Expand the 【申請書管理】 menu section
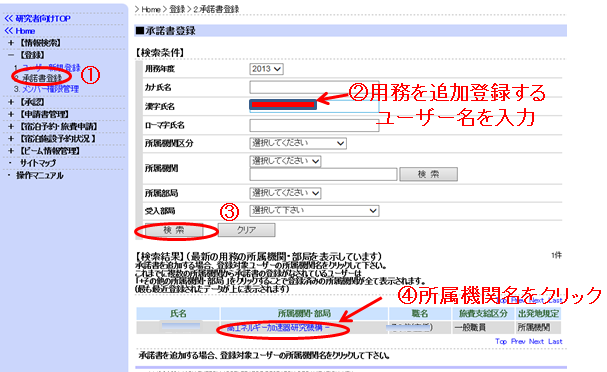The width and height of the screenshot is (607, 372). 39,114
